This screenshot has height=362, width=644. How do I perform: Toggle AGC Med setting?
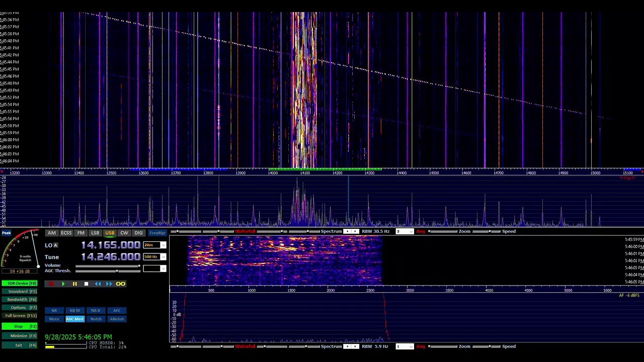(x=75, y=319)
